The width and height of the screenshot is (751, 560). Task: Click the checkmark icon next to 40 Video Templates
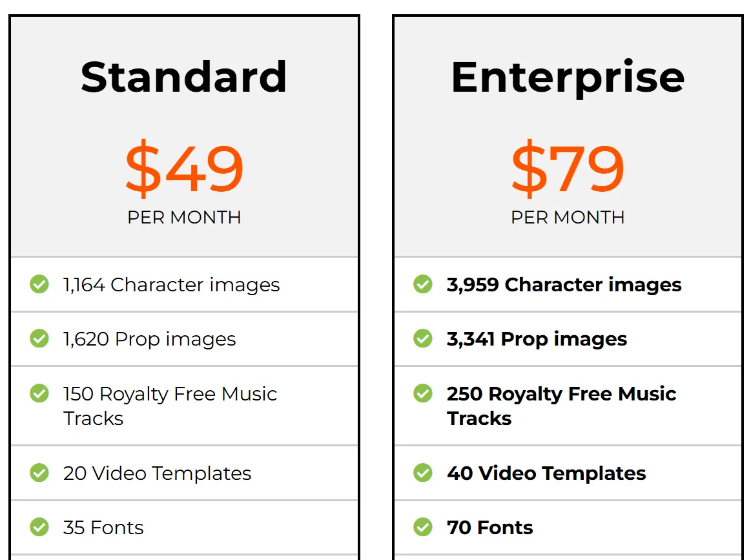(423, 473)
